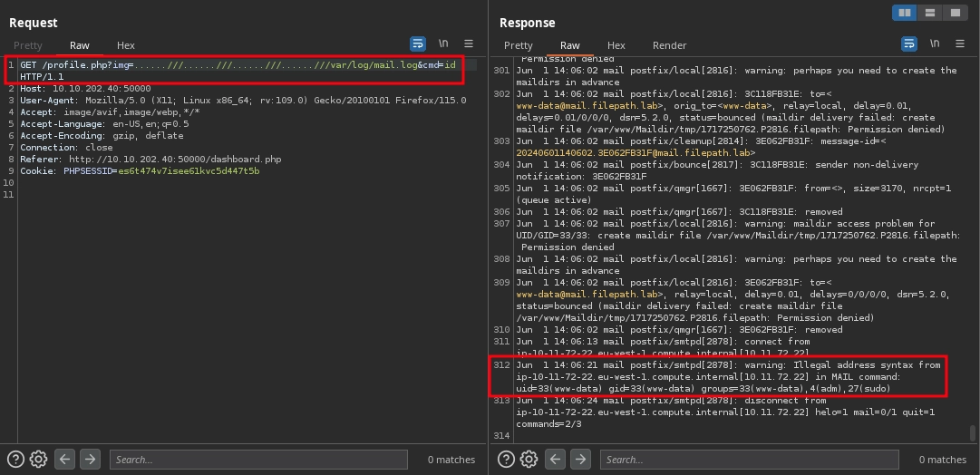Switch to the combined tabs layout

(x=954, y=13)
